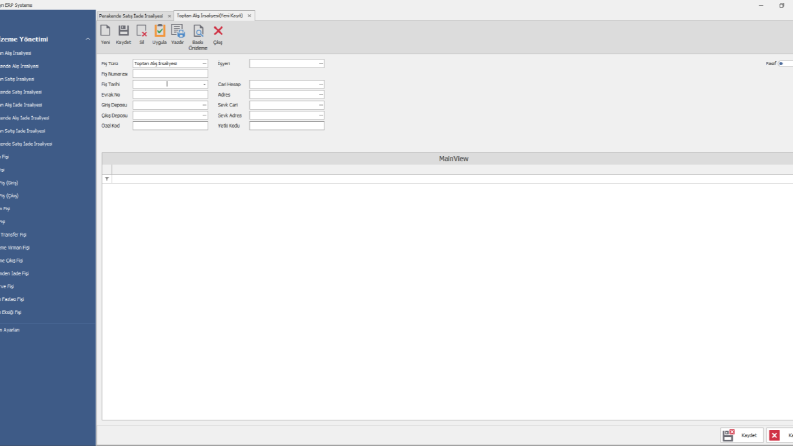Select the Fazlası Fişi sidebar item

pyautogui.click(x=12, y=299)
